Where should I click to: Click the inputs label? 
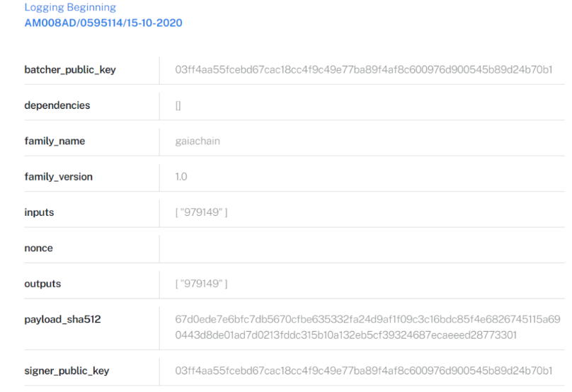pos(39,212)
